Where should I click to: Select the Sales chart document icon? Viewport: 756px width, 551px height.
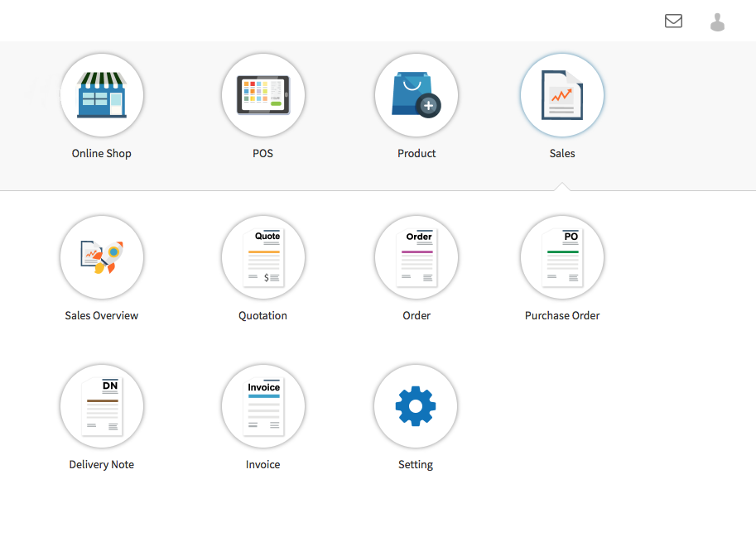coord(562,95)
